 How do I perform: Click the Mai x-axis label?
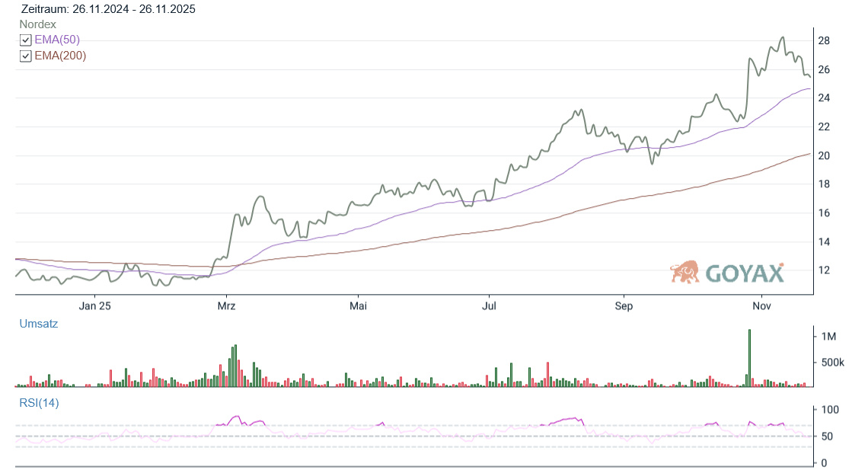pyautogui.click(x=358, y=306)
